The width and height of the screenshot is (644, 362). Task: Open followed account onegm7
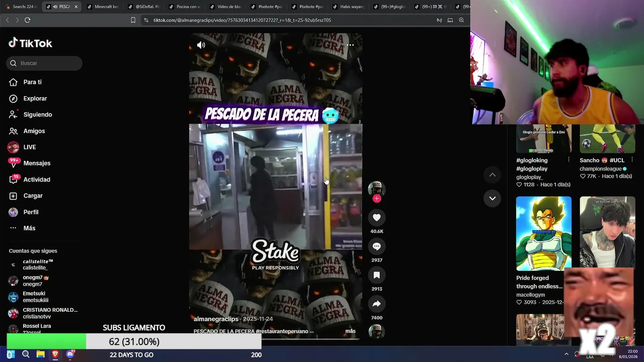click(x=35, y=281)
